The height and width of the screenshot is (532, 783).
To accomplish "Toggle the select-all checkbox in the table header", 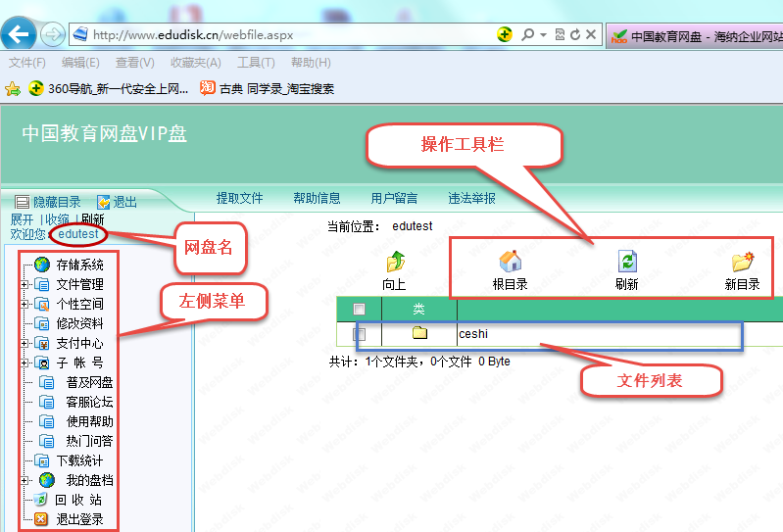I will coord(359,309).
